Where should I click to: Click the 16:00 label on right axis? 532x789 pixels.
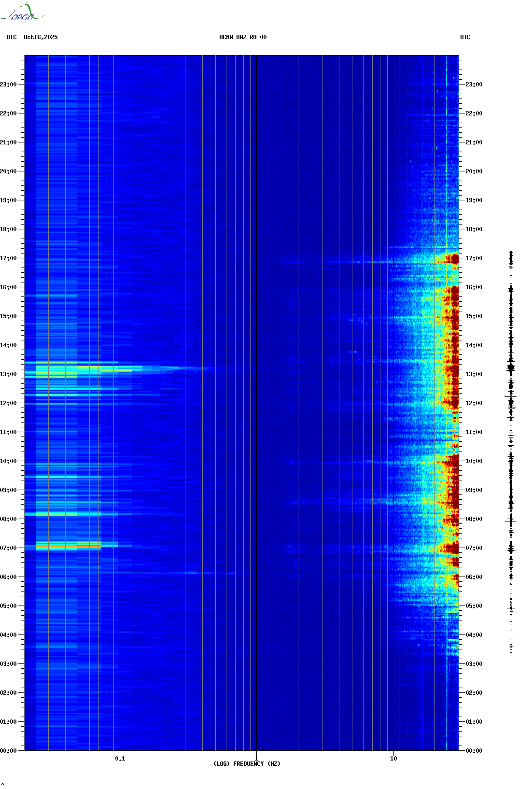coord(474,287)
